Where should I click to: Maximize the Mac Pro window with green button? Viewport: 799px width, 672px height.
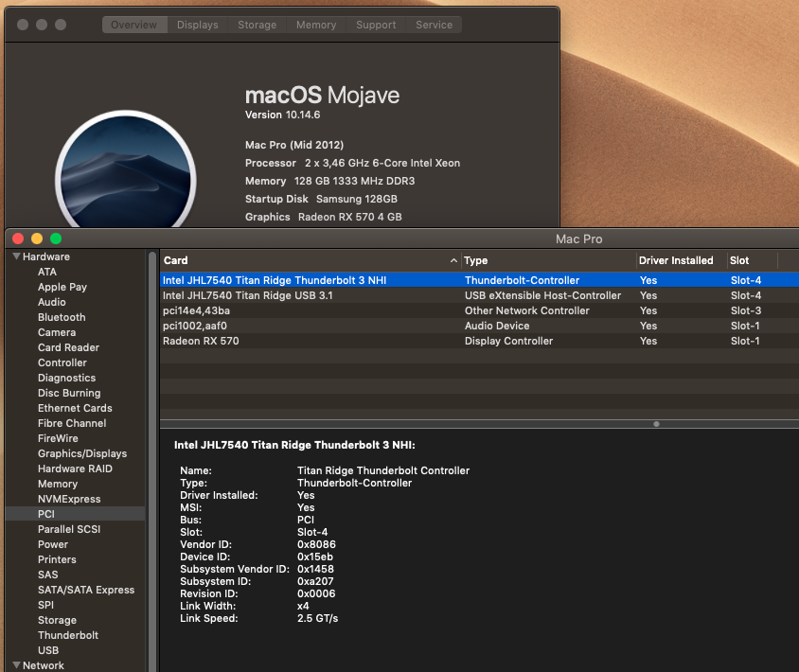click(56, 239)
